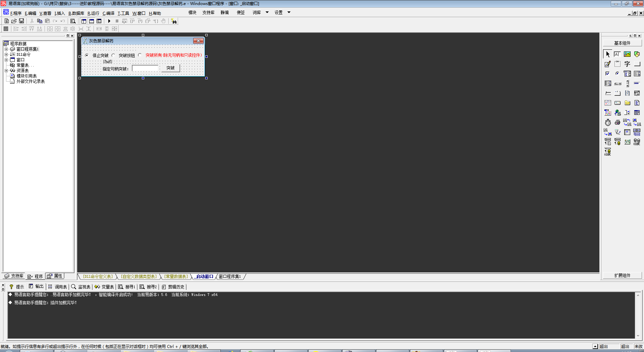Click the 扩展组件 button

622,275
